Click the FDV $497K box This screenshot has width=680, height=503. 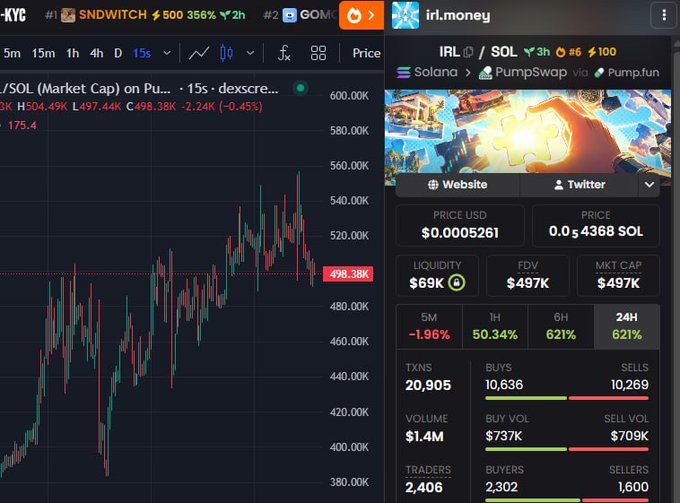[528, 276]
